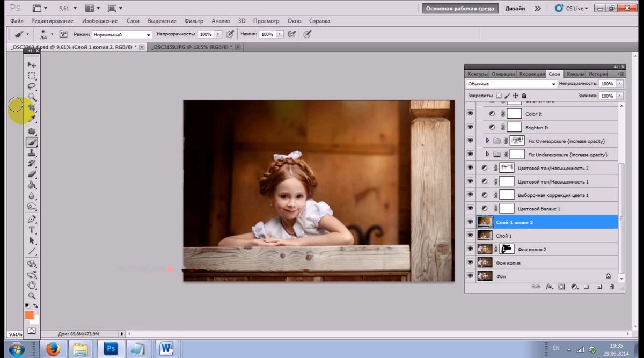
Task: Select the Pen tool
Action: point(32,220)
